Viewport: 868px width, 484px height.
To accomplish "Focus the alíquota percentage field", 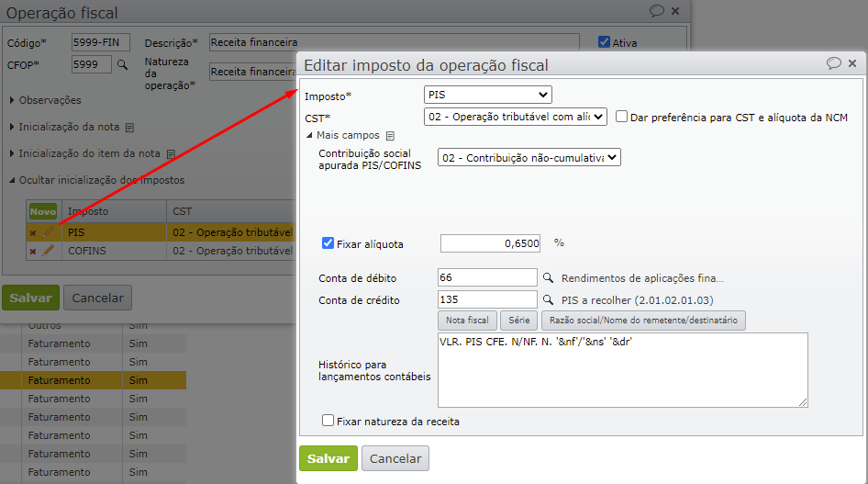I will [491, 243].
